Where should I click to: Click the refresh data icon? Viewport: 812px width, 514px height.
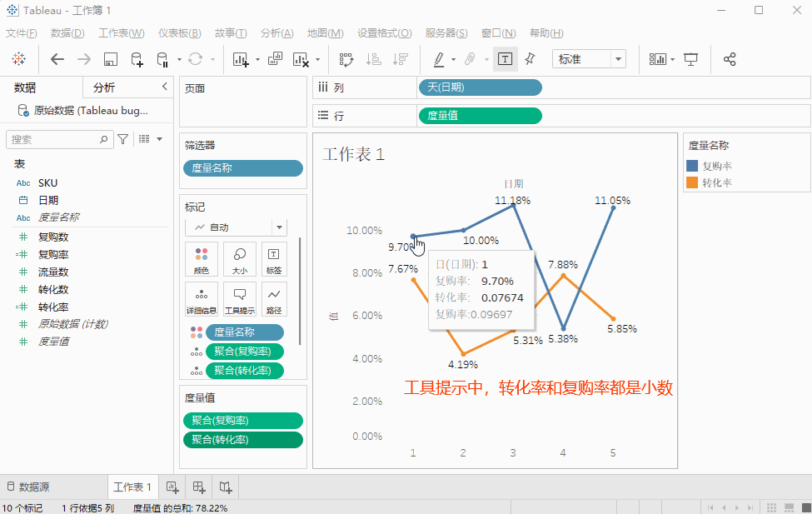(195, 59)
